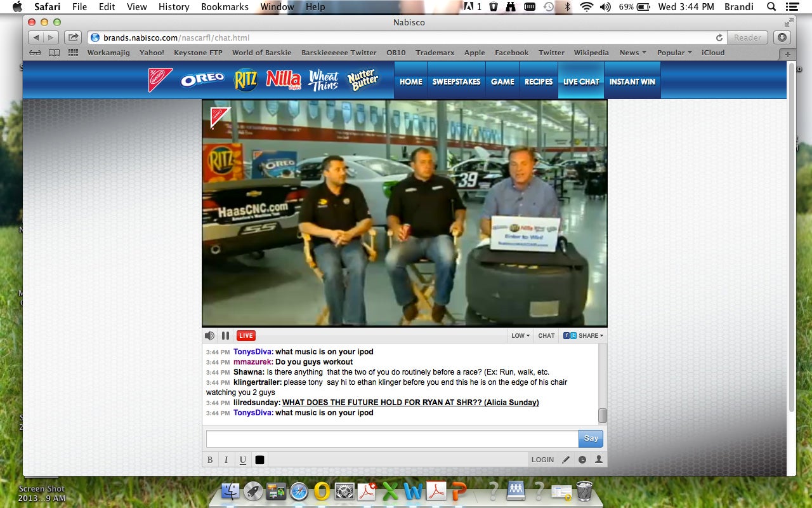The height and width of the screenshot is (508, 812).
Task: Open the History menu
Action: click(x=174, y=7)
